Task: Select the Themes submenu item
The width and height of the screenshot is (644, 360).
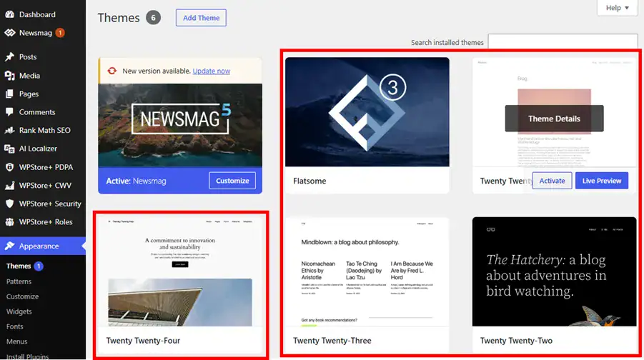Action: click(x=19, y=266)
